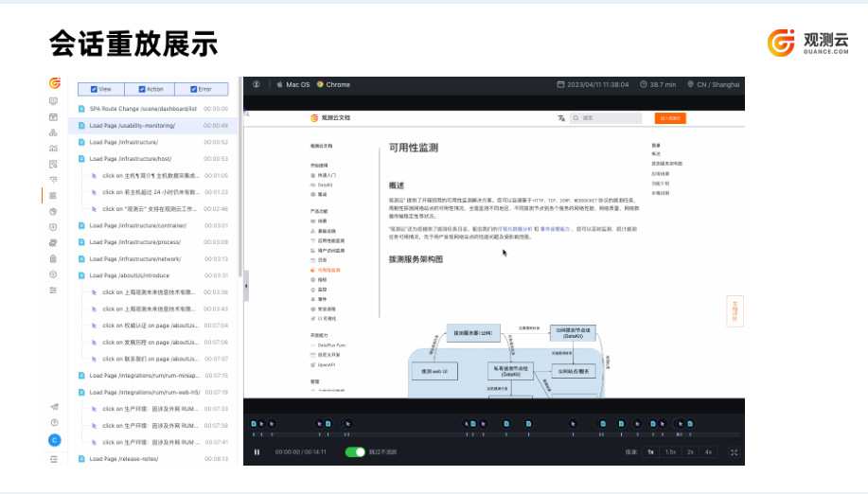The height and width of the screenshot is (494, 868).
Task: Open the chart-line metrics icon in sidebar
Action: point(53,149)
